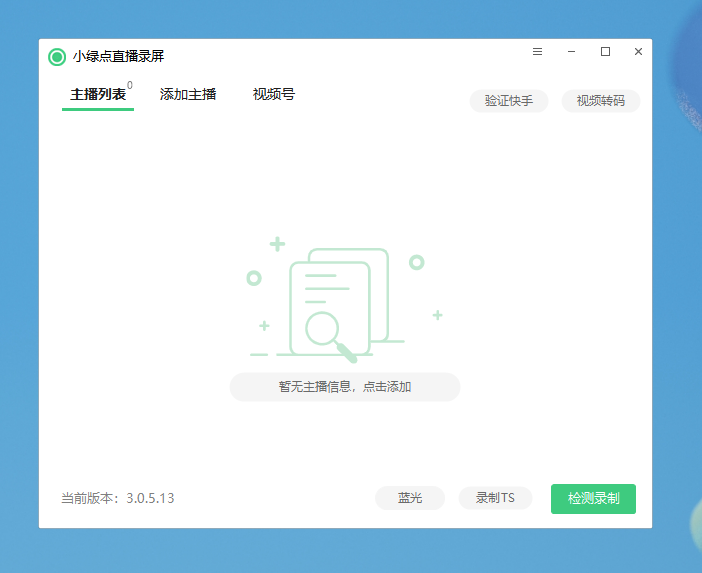Switch to the 主播列表 tab
The height and width of the screenshot is (573, 702).
tap(98, 94)
